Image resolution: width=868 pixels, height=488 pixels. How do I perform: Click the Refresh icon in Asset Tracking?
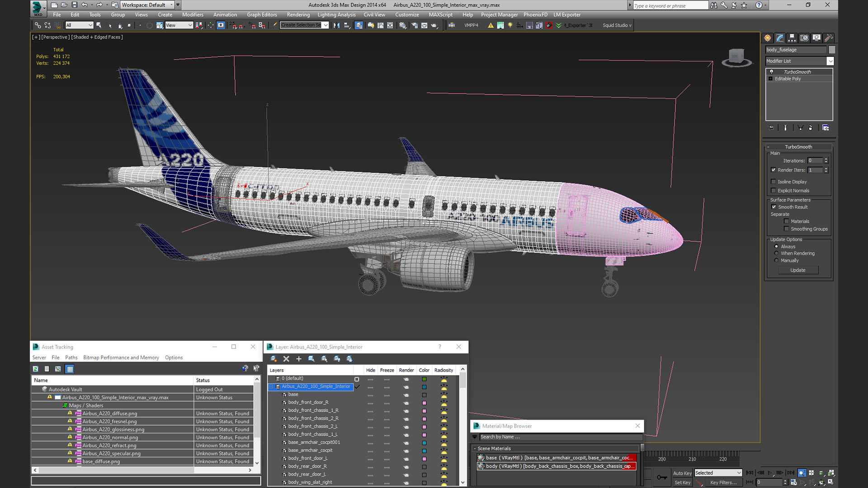(35, 369)
